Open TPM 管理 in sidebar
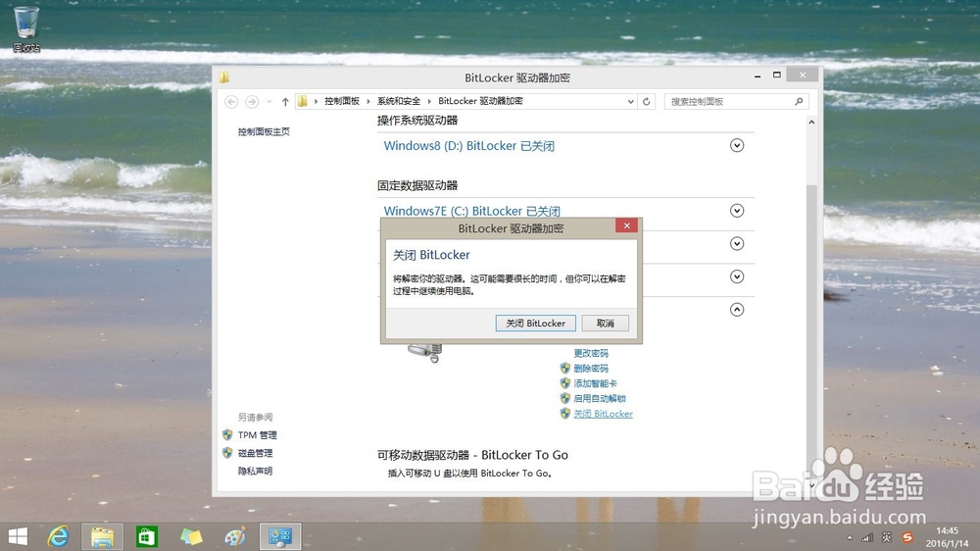Screen dimensions: 980x551 257,434
